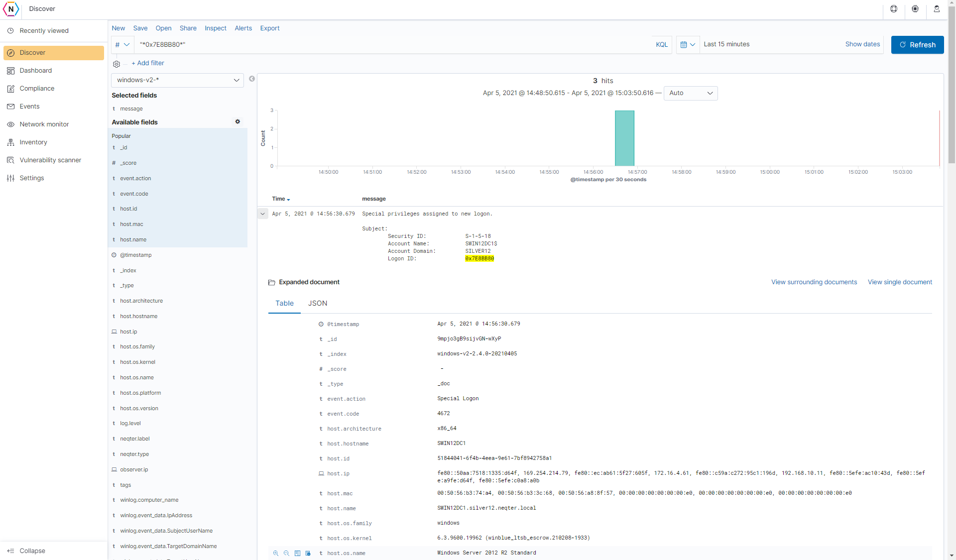Click Show dates link
Viewport: 956px width, 560px height.
[862, 44]
